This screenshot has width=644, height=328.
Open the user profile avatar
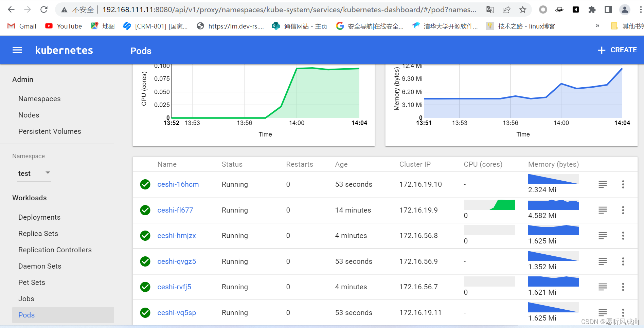(625, 10)
